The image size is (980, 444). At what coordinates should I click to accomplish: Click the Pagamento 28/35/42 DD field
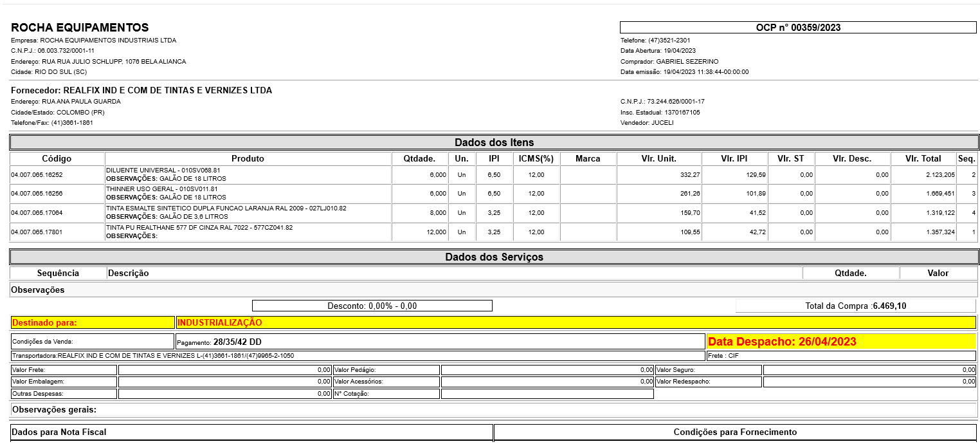pyautogui.click(x=440, y=342)
